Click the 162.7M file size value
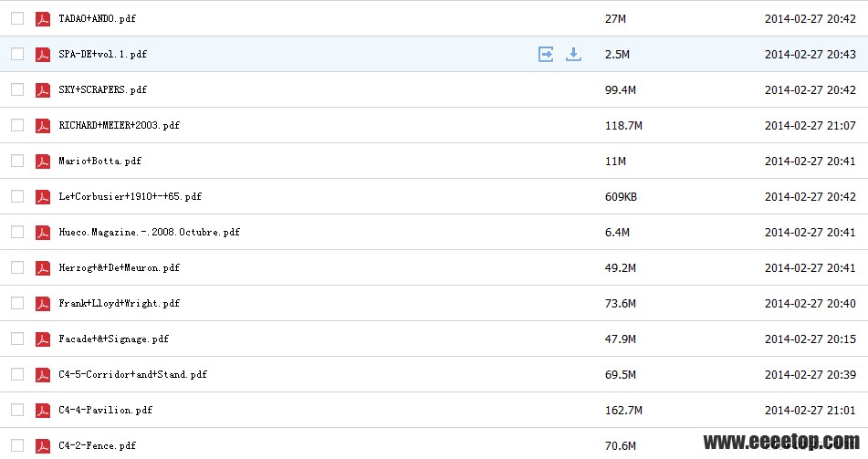The width and height of the screenshot is (868, 459). (623, 411)
